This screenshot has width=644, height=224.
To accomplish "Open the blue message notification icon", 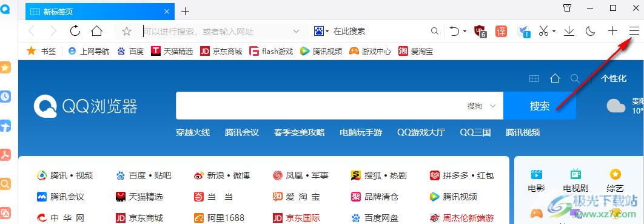I will 524,31.
